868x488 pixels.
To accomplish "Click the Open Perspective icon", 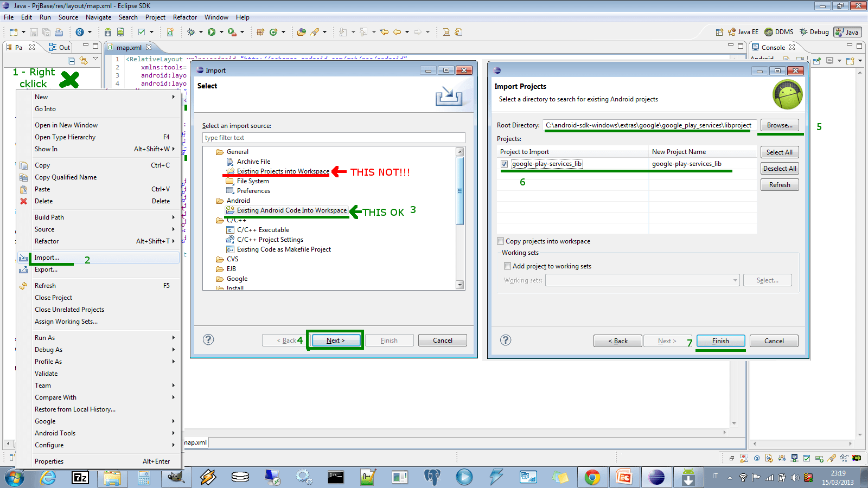I will (719, 32).
